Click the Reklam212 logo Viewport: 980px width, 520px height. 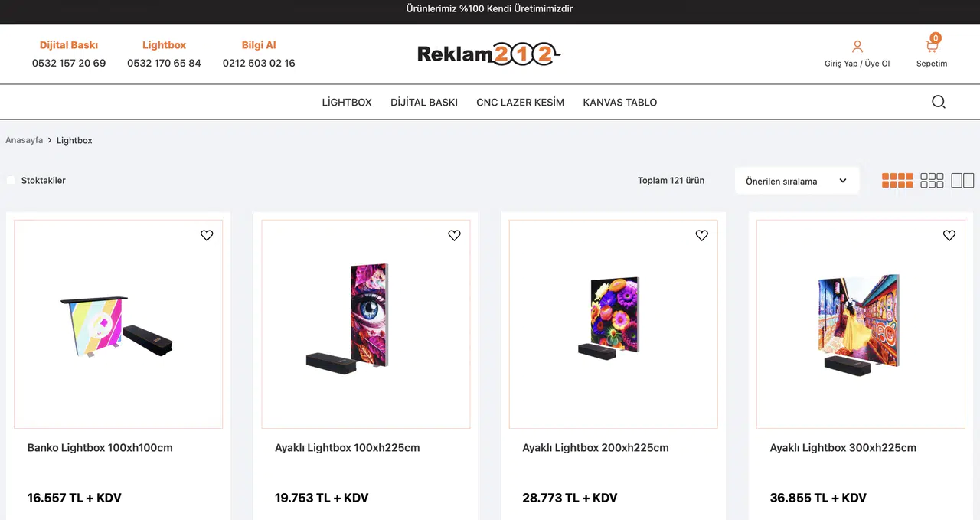click(x=489, y=54)
